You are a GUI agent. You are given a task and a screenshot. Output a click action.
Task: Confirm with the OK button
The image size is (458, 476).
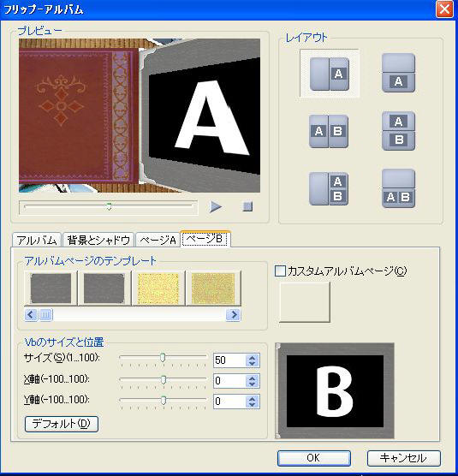pos(314,458)
